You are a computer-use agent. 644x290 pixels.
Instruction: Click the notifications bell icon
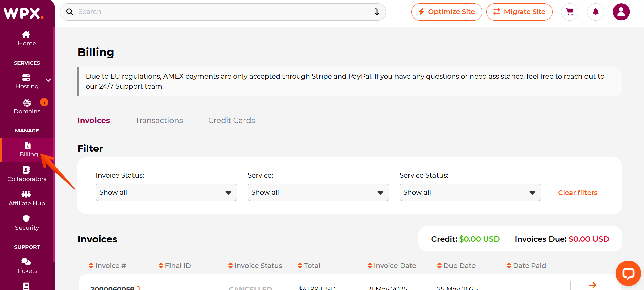click(596, 12)
